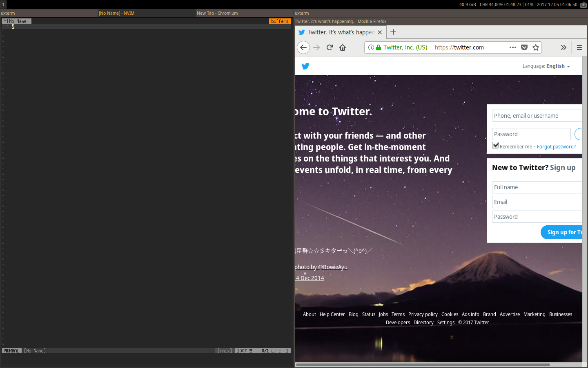
Task: Open page actions three-dot menu
Action: (513, 47)
